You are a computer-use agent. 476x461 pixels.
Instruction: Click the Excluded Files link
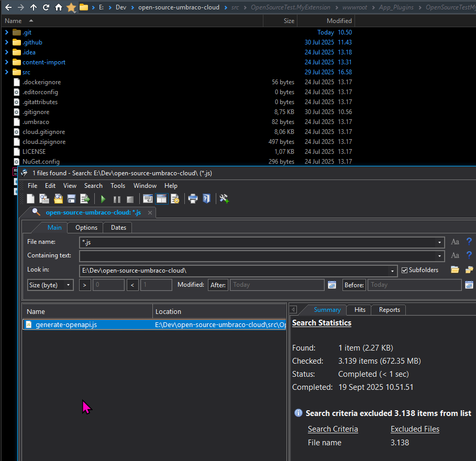[x=415, y=429]
